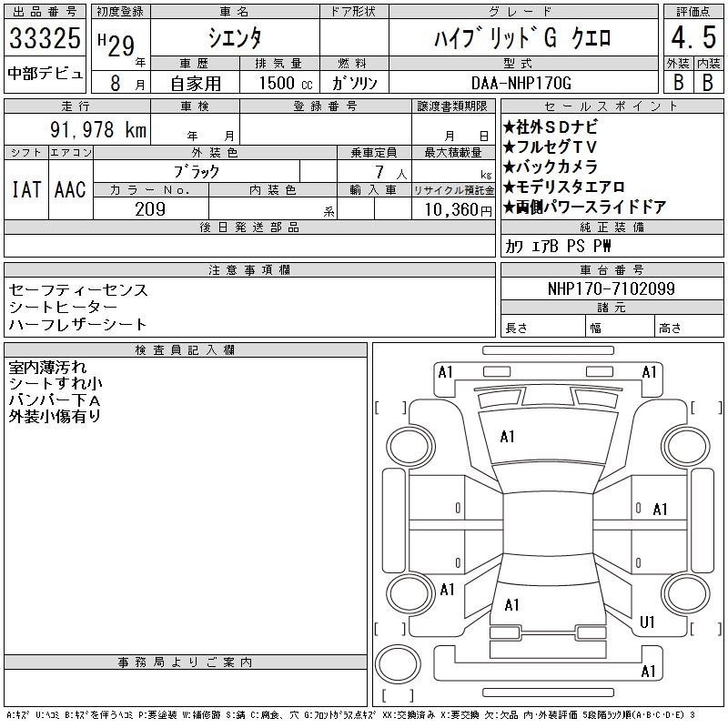Select the inspector remark 外装小傷有り
Image resolution: width=728 pixels, height=728 pixels.
point(55,417)
